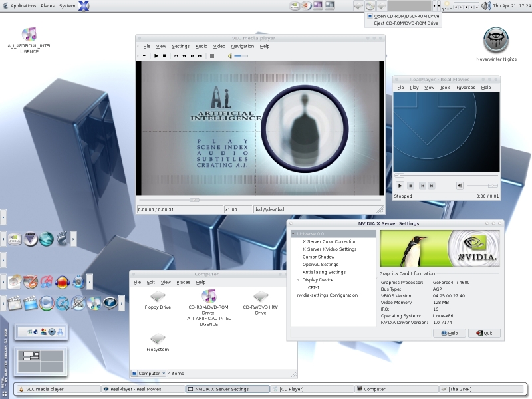Select OpenGL Settings in NVIDIA tree
Screen dimensions: 532x399
[x=321, y=264]
